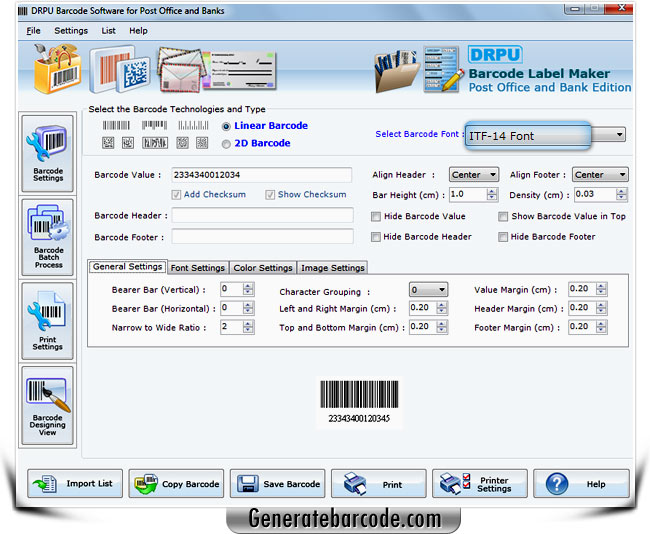Viewport: 650px width, 534px height.
Task: Enable Hide Barcode Footer checkbox
Action: coord(503,237)
